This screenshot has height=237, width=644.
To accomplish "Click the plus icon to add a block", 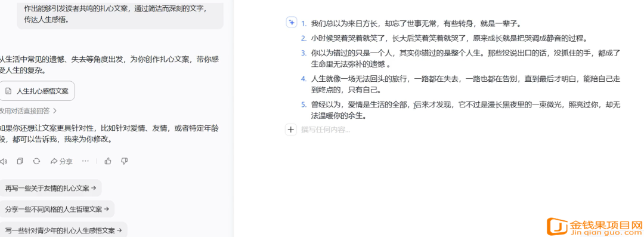I will click(x=291, y=130).
